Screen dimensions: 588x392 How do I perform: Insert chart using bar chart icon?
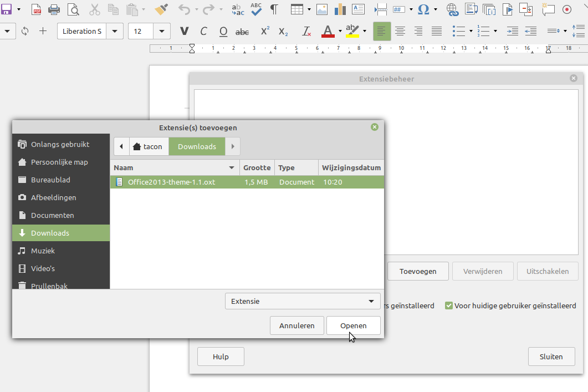click(x=340, y=9)
